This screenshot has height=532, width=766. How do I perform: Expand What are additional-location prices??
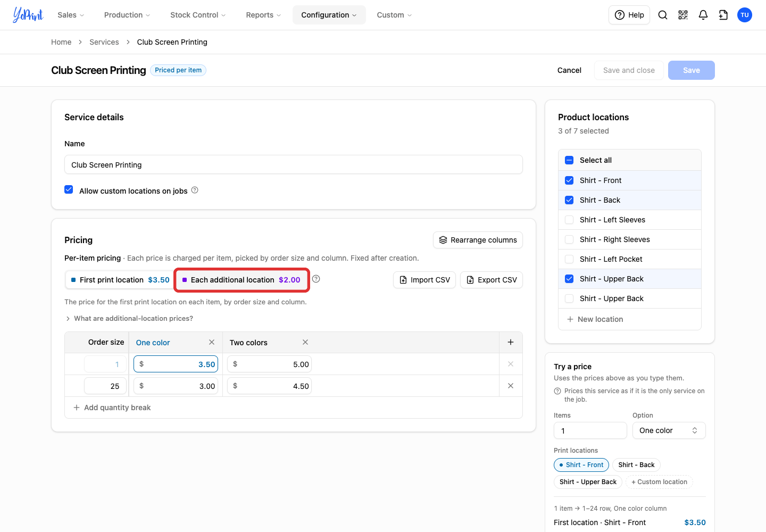point(129,318)
